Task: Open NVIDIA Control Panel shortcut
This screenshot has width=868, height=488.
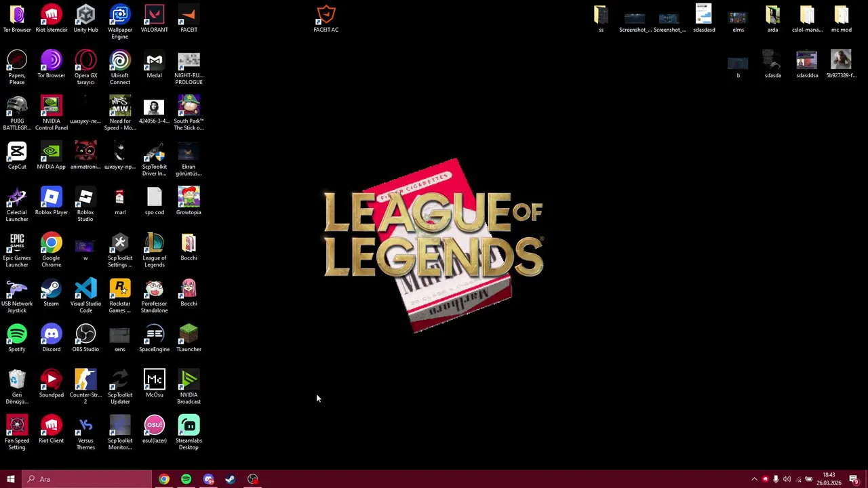Action: [x=52, y=113]
